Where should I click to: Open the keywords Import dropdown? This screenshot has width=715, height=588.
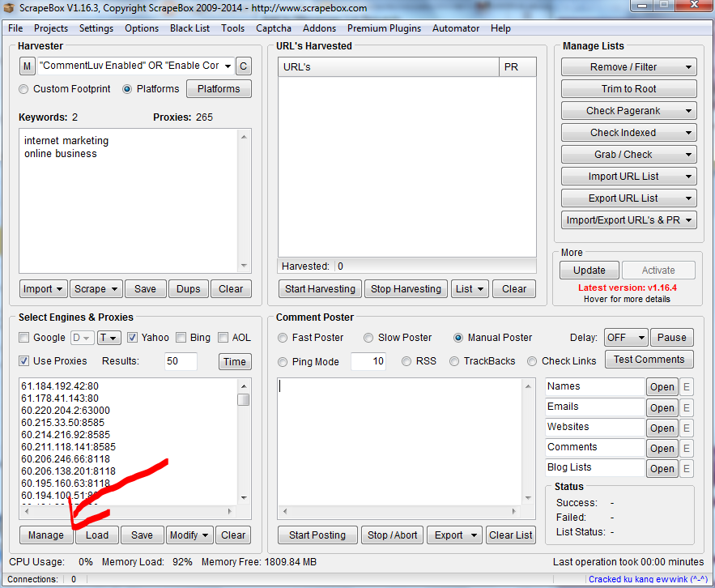pos(43,289)
